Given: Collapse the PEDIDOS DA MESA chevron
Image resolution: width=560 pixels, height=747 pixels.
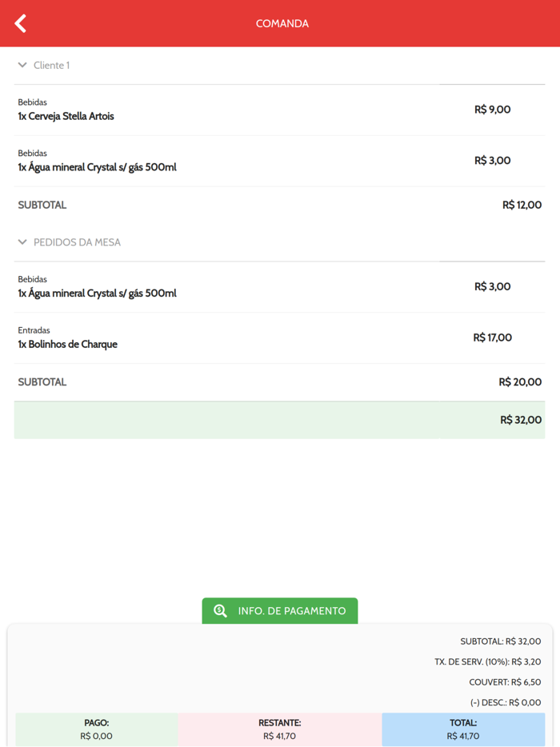Looking at the screenshot, I should tap(22, 242).
